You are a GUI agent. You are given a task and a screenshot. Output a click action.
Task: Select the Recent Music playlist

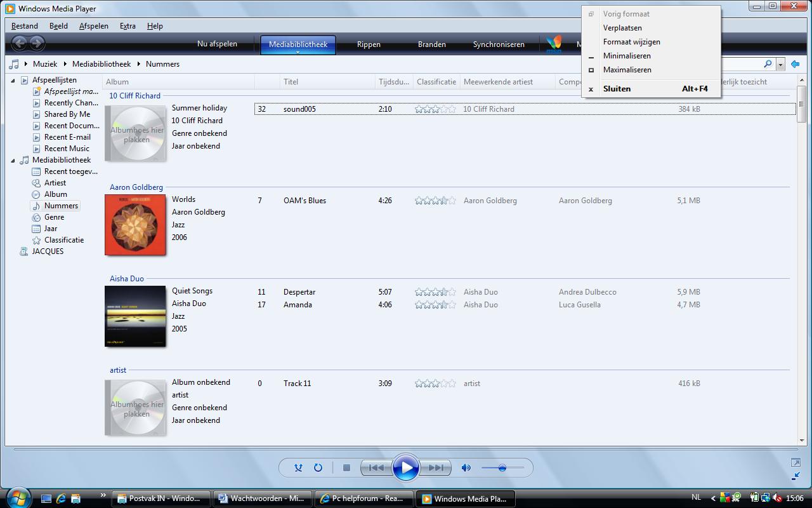click(x=61, y=149)
